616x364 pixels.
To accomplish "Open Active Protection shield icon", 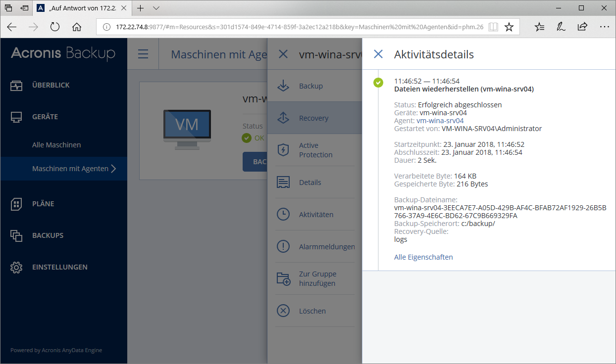I will point(283,150).
